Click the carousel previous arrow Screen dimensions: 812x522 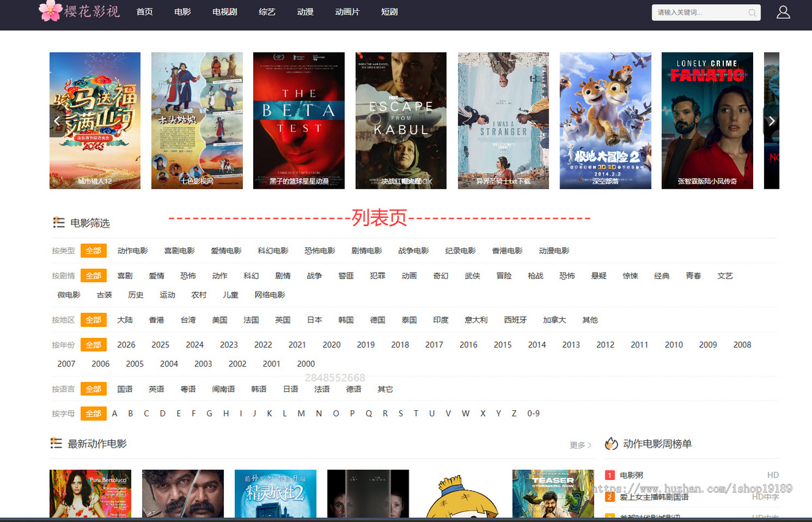pos(58,121)
